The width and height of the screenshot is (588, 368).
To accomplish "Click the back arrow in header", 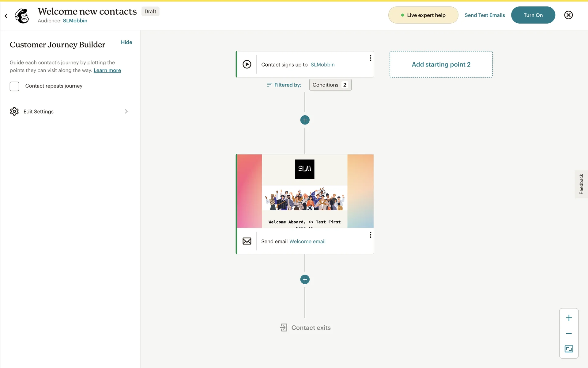I will 6,16.
